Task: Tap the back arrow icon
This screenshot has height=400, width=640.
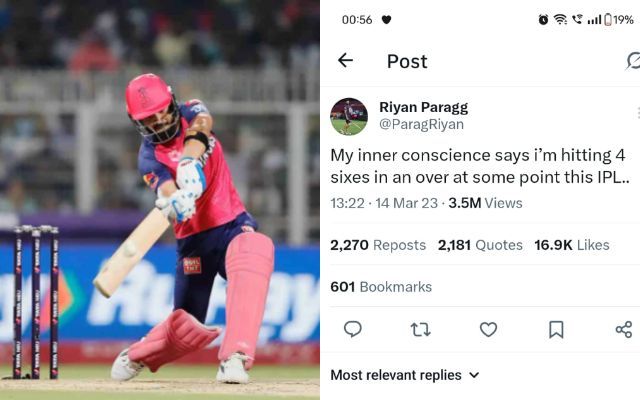Action: pyautogui.click(x=345, y=61)
